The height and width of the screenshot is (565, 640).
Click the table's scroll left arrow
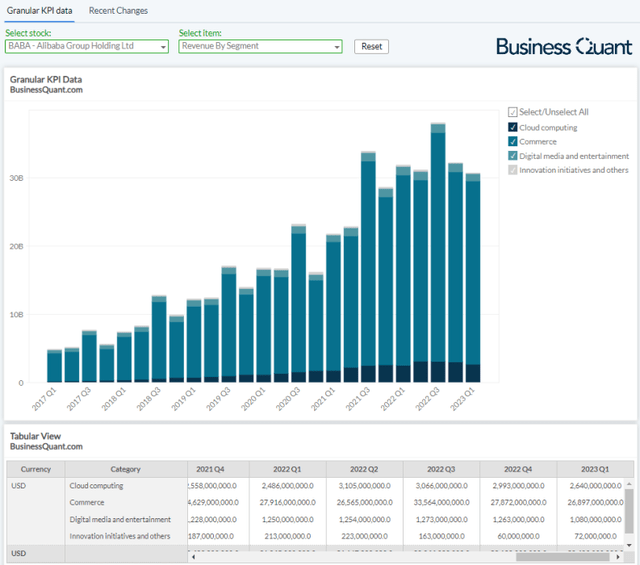click(193, 557)
